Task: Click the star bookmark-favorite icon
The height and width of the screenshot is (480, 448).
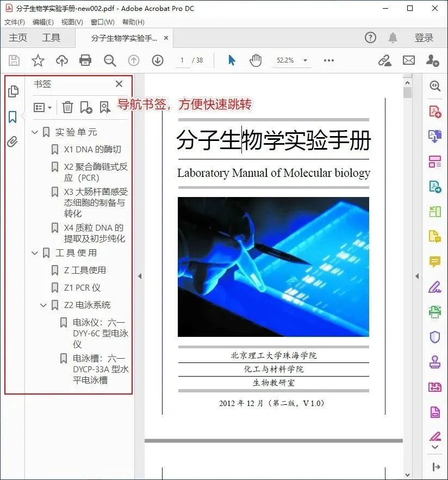Action: [38, 60]
